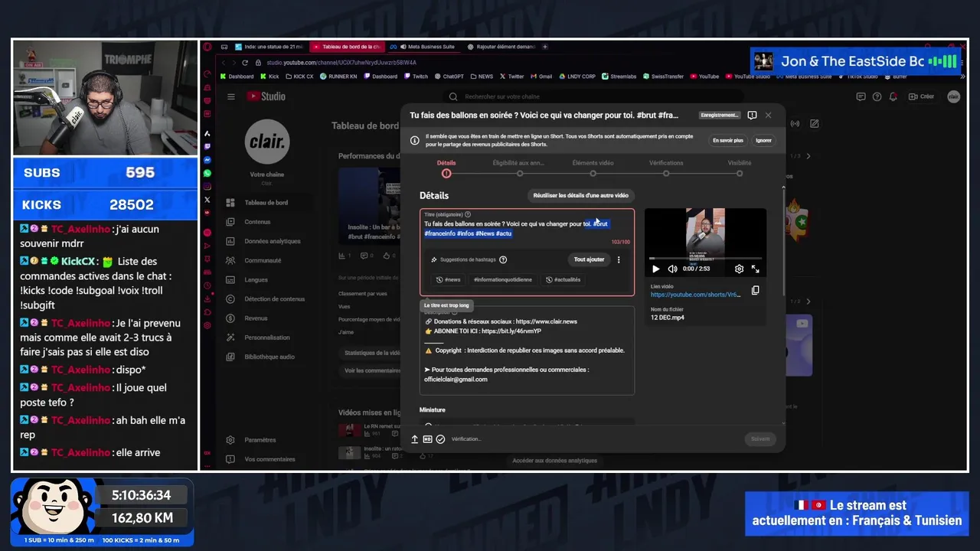
Task: Open the hashtag suggestions three-dot menu
Action: click(619, 259)
